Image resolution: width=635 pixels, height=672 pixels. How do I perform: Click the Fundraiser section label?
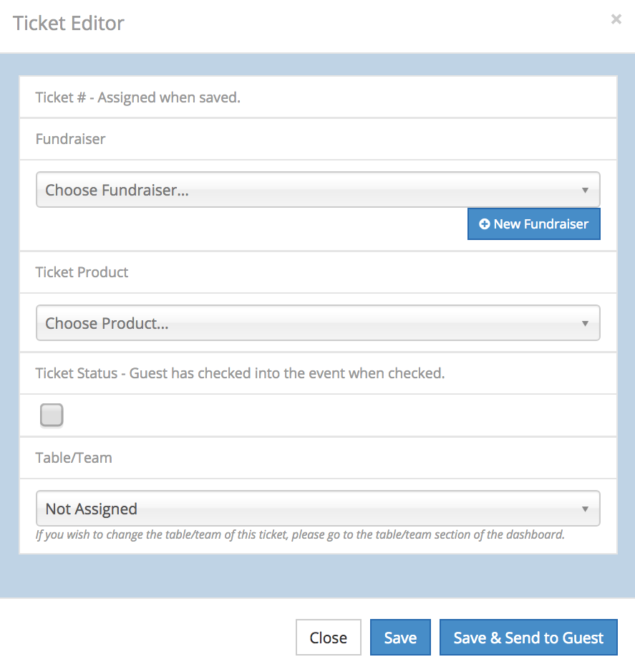(70, 139)
